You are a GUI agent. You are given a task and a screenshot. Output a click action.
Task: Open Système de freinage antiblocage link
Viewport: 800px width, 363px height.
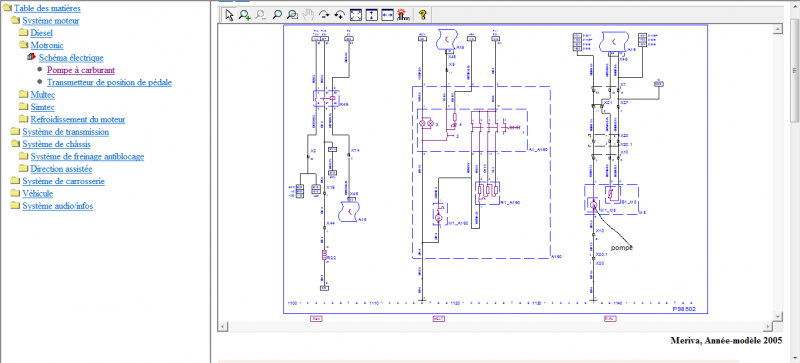(x=87, y=157)
